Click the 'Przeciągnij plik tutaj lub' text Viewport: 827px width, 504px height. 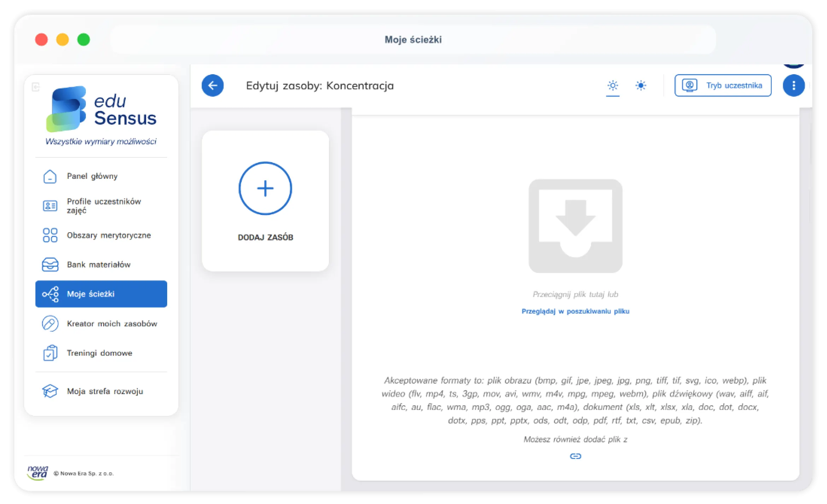click(x=575, y=294)
